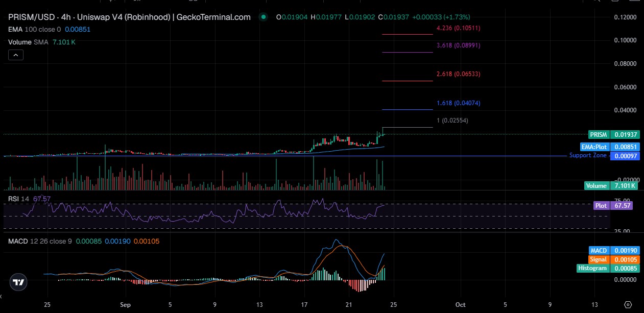This screenshot has height=313, width=644.
Task: Click the 1 (0.02554) Fibonacci level label
Action: (x=452, y=121)
